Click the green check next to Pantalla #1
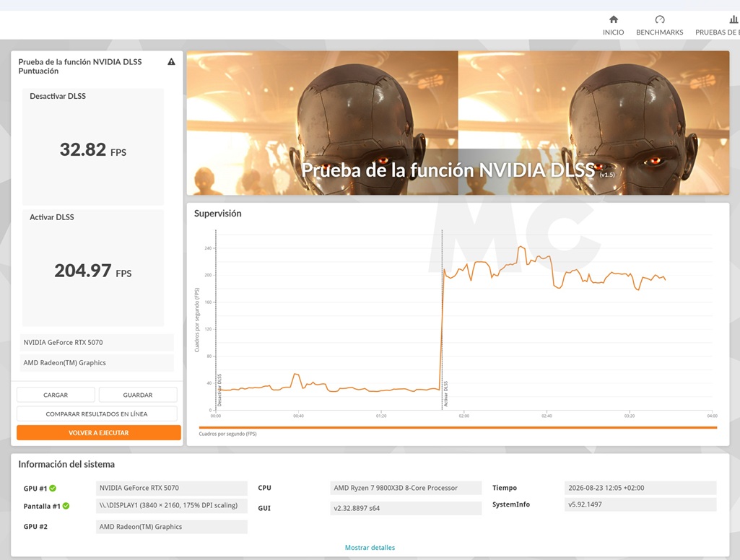 tap(66, 506)
